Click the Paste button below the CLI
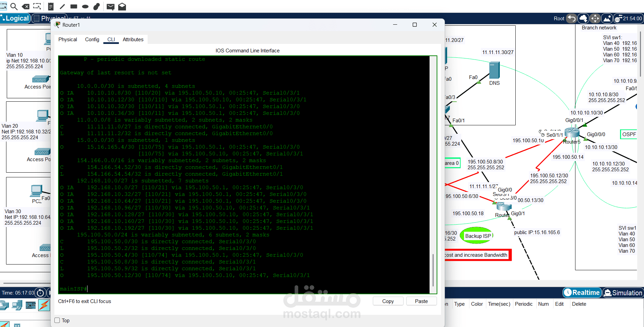 (421, 301)
